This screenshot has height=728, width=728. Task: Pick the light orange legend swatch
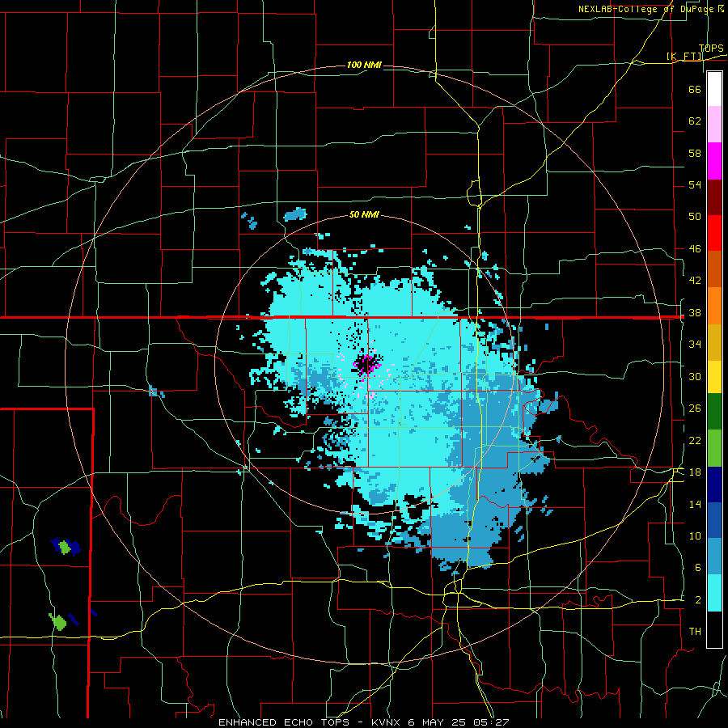714,306
